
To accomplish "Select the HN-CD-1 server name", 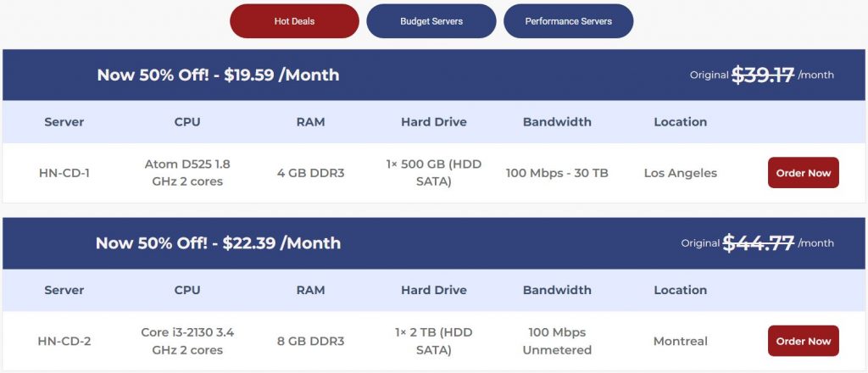I will (64, 173).
